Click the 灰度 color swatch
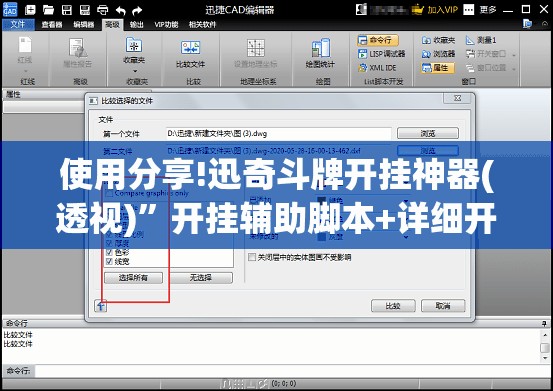Image resolution: width=553 pixels, height=391 pixels. [x=322, y=237]
